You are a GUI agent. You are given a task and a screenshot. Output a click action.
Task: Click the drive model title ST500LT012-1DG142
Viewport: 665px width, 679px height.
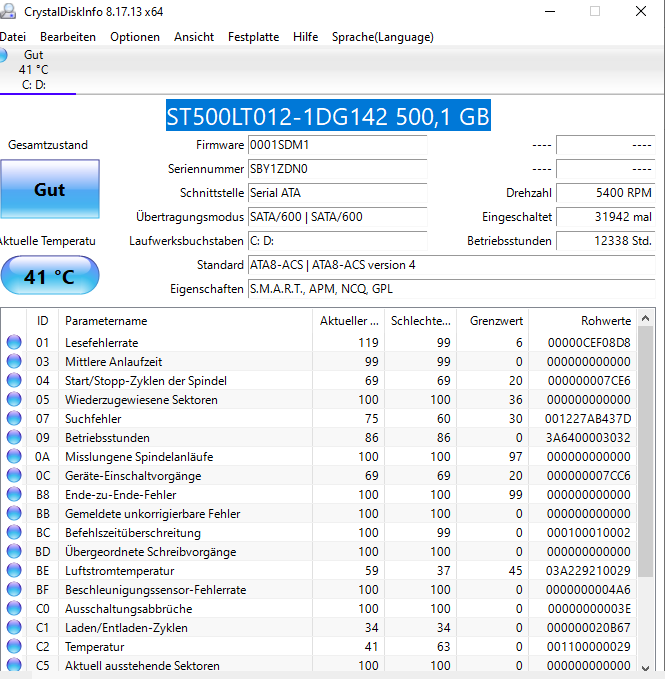pyautogui.click(x=328, y=116)
